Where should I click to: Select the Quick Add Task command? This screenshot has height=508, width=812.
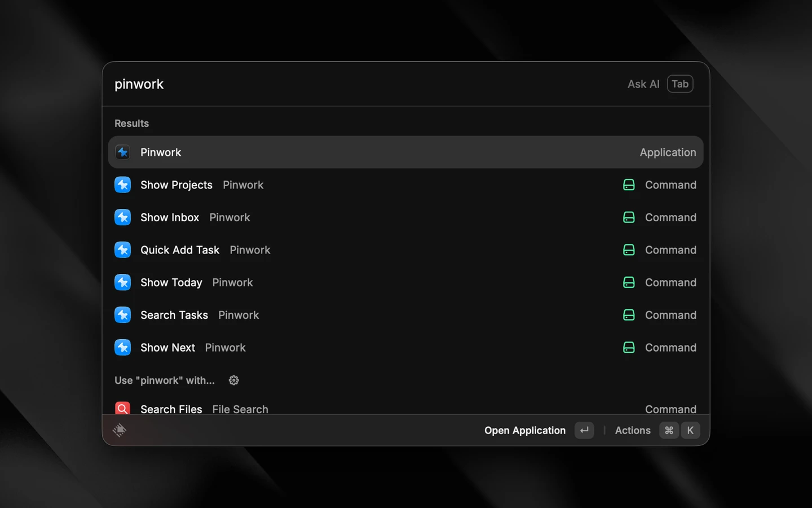click(x=405, y=250)
